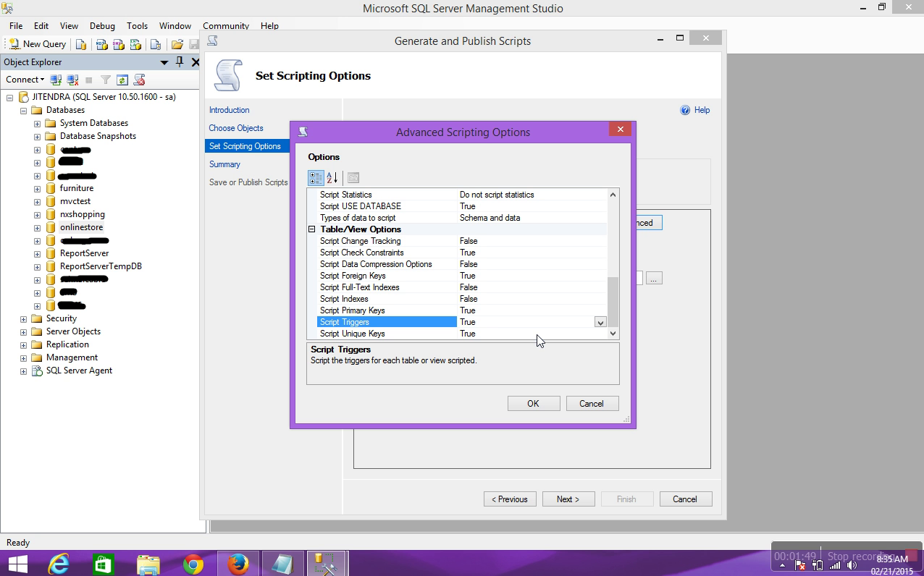Click the New Query toolbar button
The image size is (924, 576).
(x=37, y=44)
